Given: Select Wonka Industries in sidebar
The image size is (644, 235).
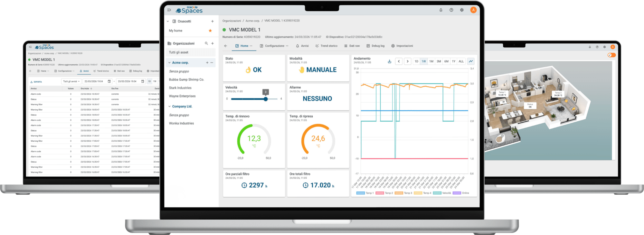Looking at the screenshot, I should (181, 123).
